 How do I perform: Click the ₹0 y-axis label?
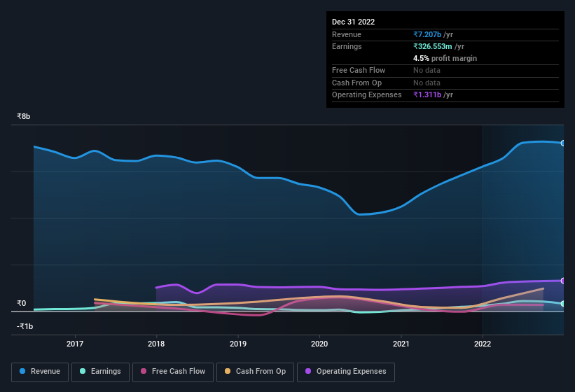click(21, 303)
